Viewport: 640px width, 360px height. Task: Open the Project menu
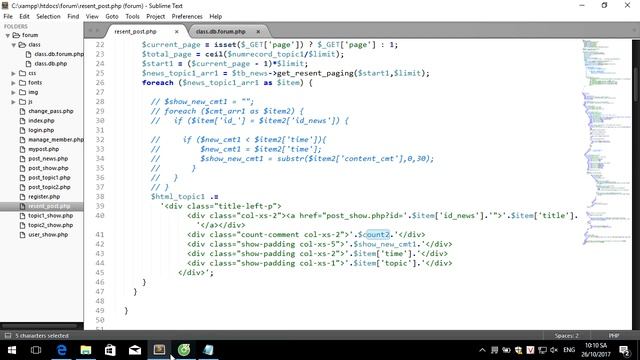coord(156,16)
